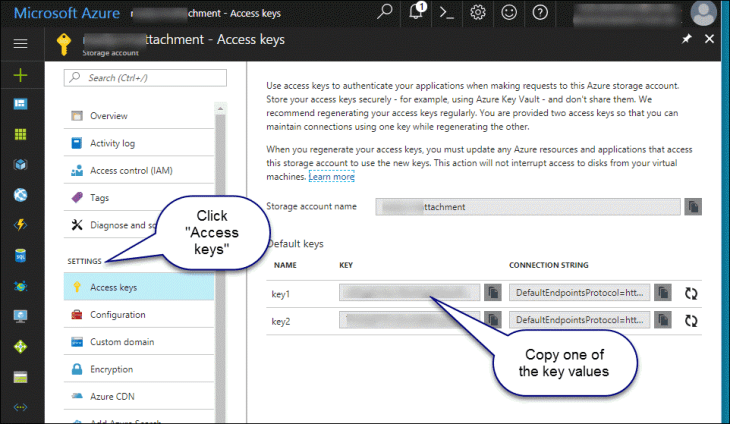Click the storage account name field

(528, 207)
